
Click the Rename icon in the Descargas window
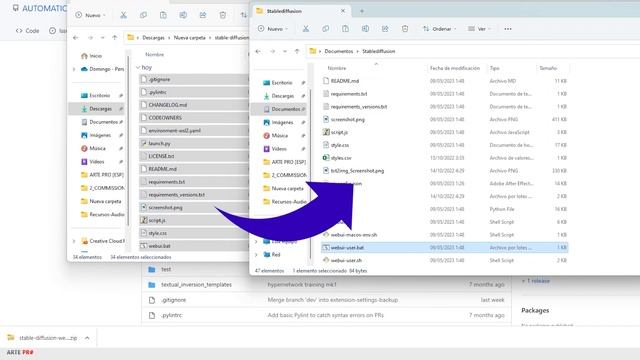coord(183,15)
